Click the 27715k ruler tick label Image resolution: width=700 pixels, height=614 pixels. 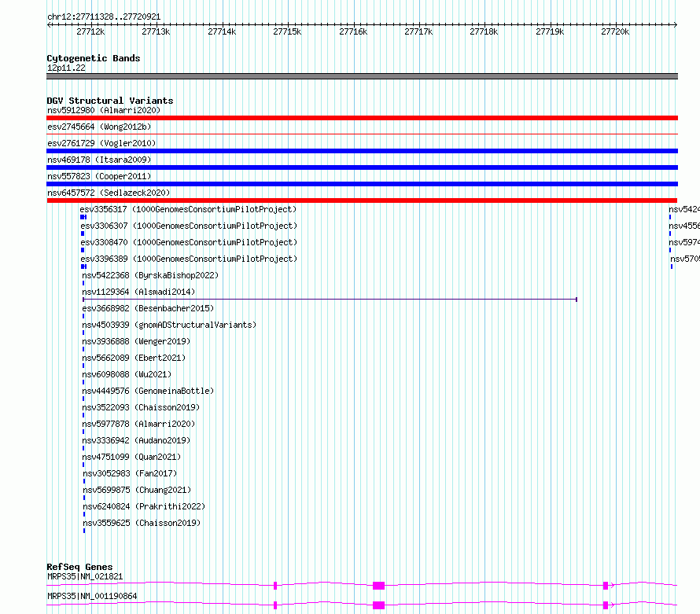[x=287, y=31]
